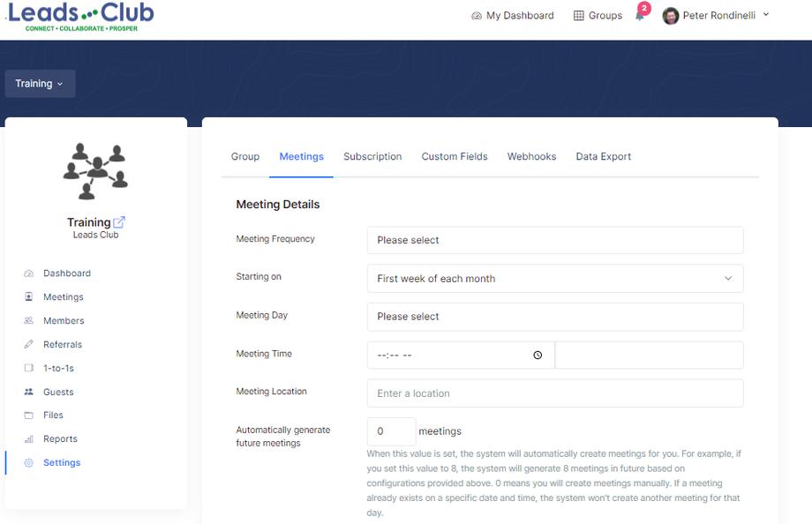Viewport: 812px width, 524px height.
Task: Open Files in the sidebar
Action: [53, 415]
